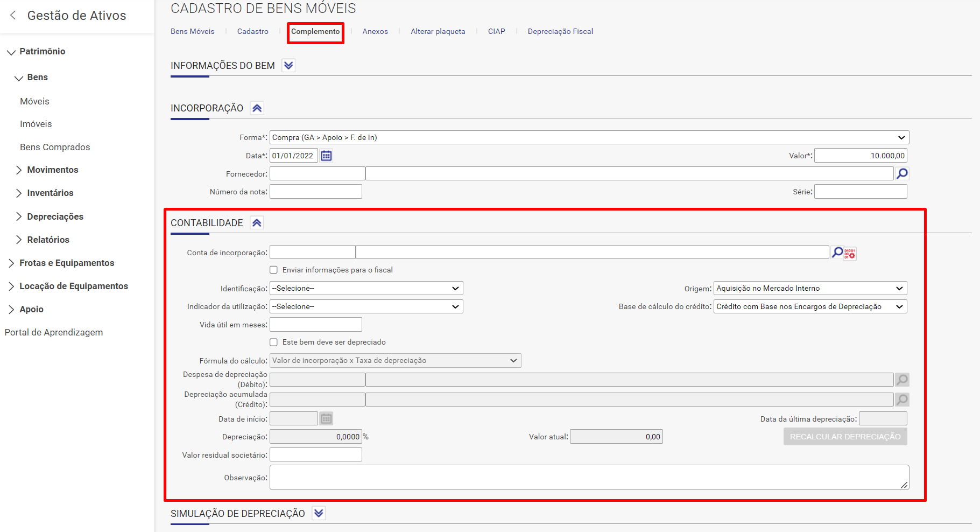Open the Forma dropdown

click(589, 137)
